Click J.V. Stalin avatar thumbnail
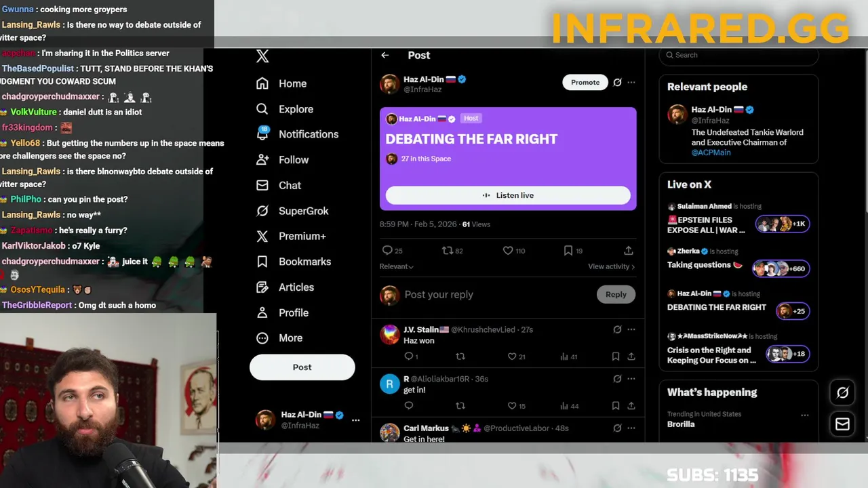 click(389, 334)
